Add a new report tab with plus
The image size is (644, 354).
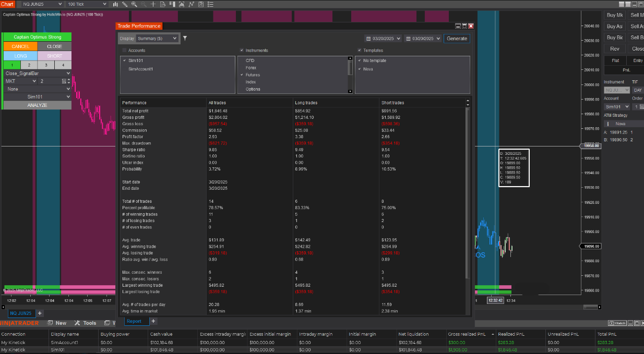[153, 321]
